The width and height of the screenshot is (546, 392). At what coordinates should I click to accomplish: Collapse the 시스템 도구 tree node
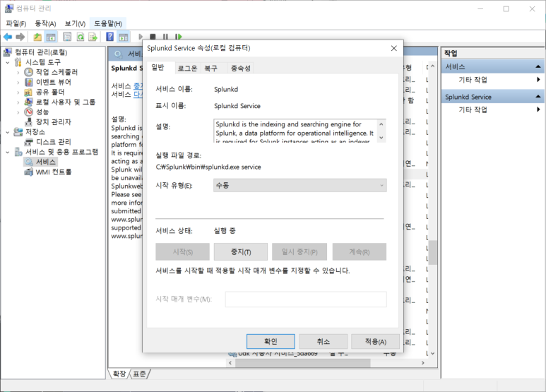(x=8, y=62)
